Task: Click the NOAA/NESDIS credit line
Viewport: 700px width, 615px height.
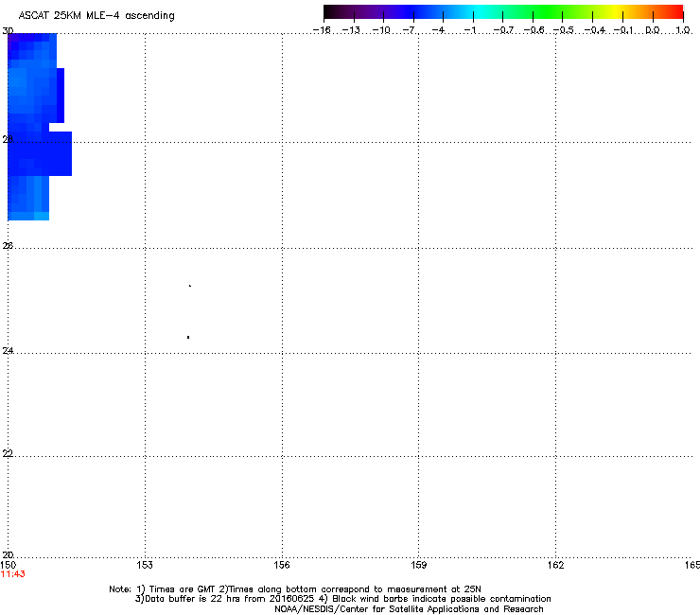Action: coord(409,609)
